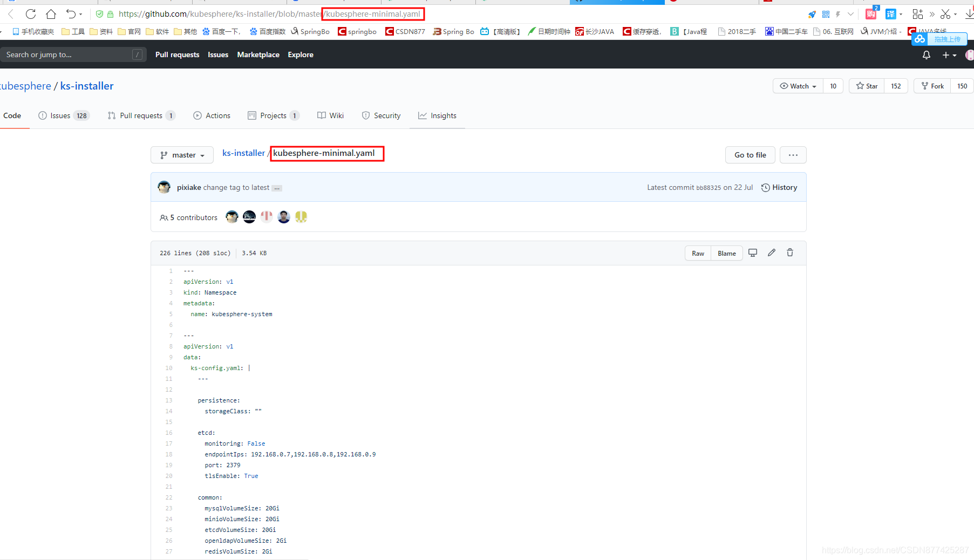This screenshot has width=974, height=560.
Task: Click the scissors screenshot tool icon
Action: [x=945, y=14]
